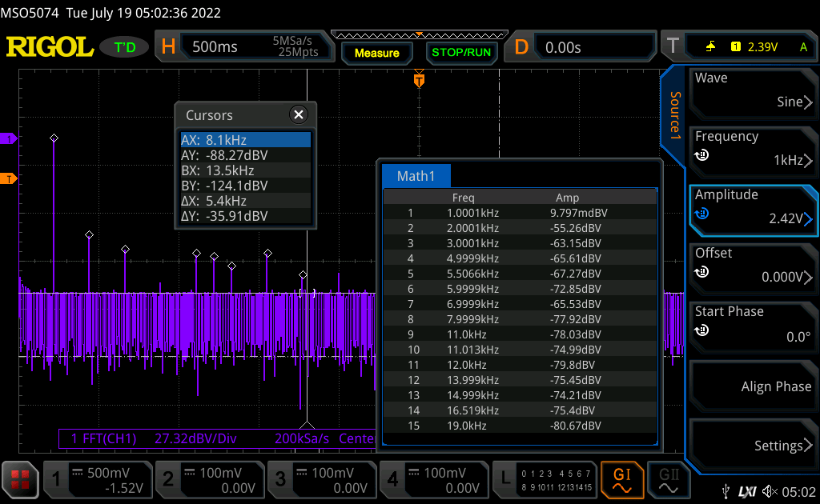Screen dimensions: 820x504
Task: Click the yellow channel 1 trigger source badge
Action: coord(736,47)
